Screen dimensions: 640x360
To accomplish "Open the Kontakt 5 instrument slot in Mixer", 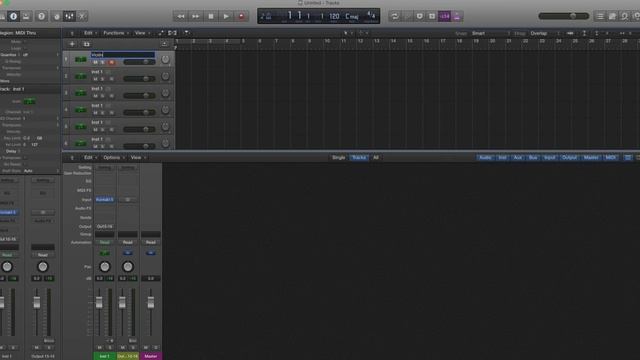I will pos(105,200).
